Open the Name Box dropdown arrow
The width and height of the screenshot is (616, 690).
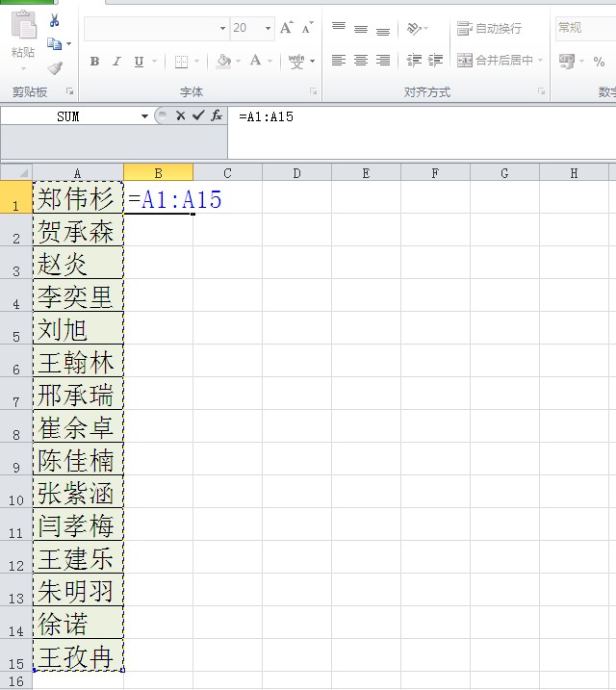pos(144,116)
